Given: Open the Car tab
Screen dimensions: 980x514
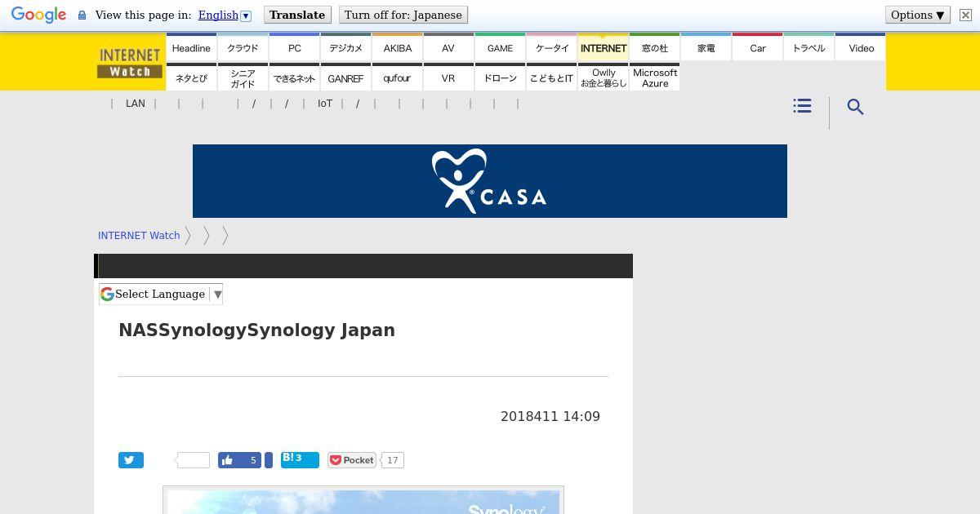Looking at the screenshot, I should coord(758,47).
